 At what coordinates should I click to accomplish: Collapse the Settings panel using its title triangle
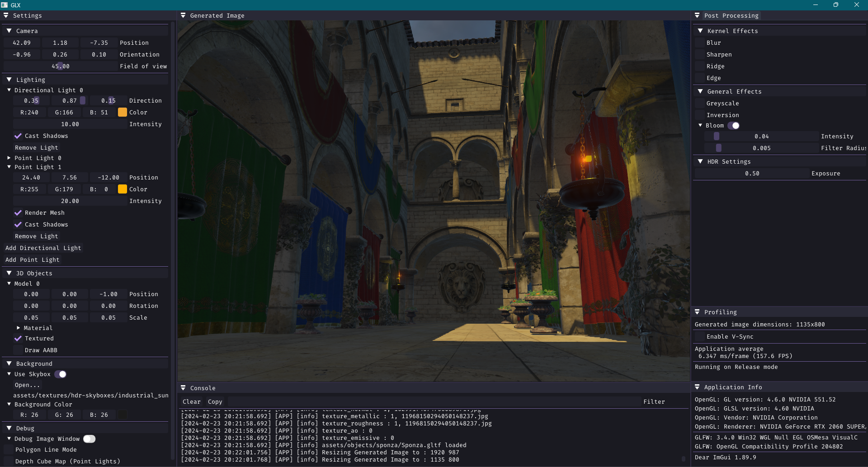(6, 15)
